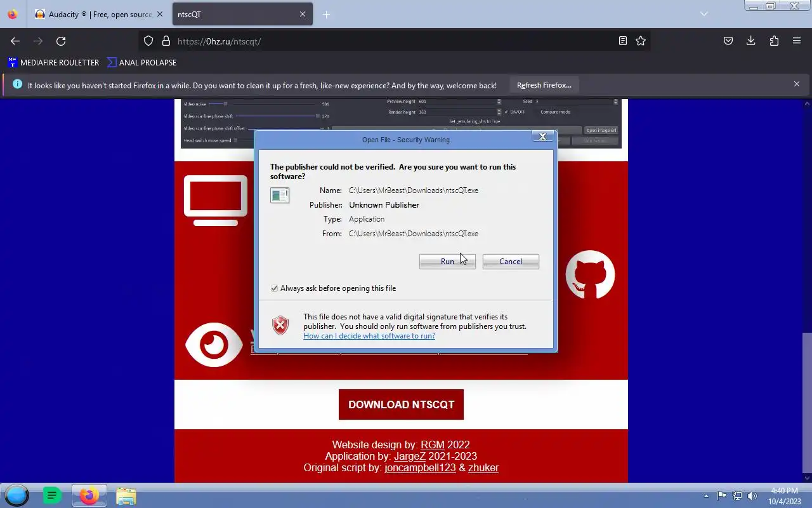812x508 pixels.
Task: Click the network tray icon
Action: [x=737, y=496]
